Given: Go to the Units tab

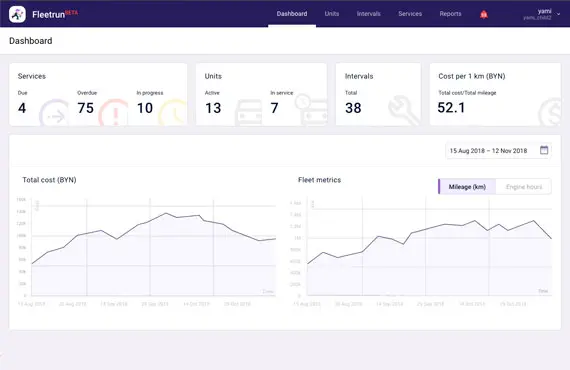Looking at the screenshot, I should [332, 14].
